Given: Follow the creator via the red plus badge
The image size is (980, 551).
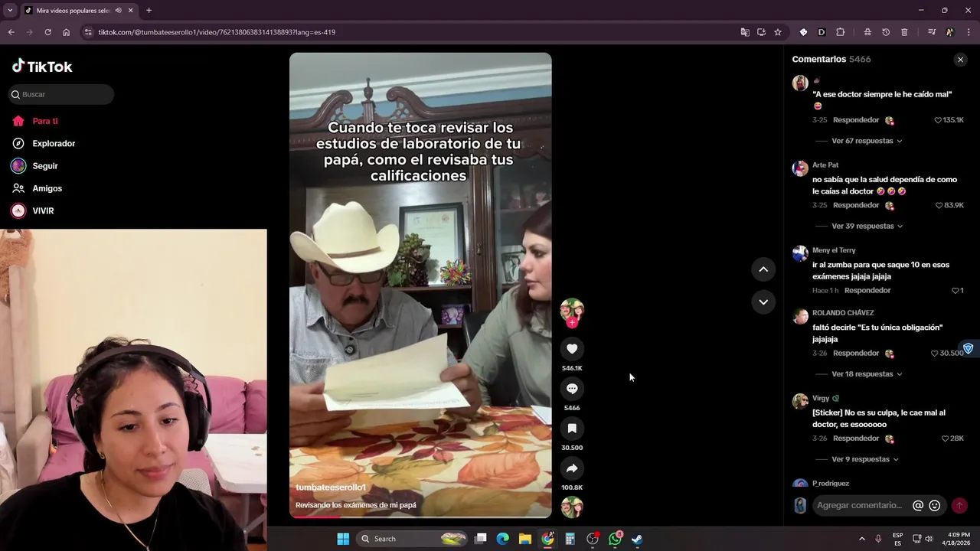Looking at the screenshot, I should tap(572, 323).
